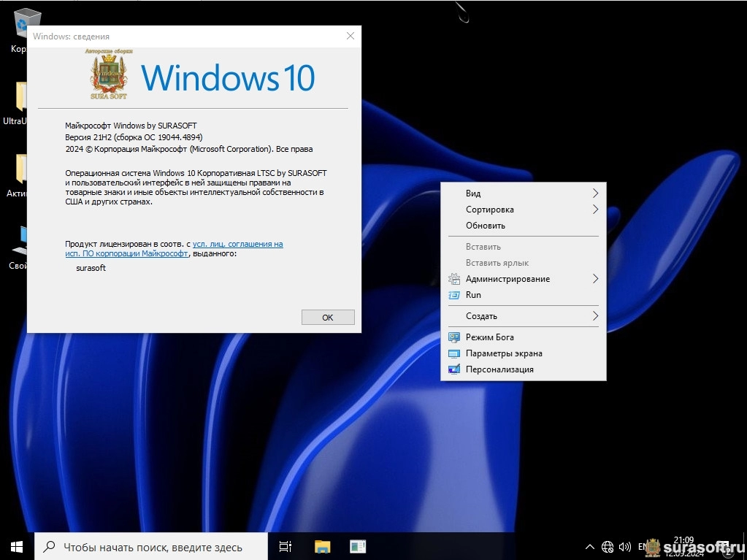Click the Windows Start button
This screenshot has width=747, height=560.
pyautogui.click(x=17, y=546)
